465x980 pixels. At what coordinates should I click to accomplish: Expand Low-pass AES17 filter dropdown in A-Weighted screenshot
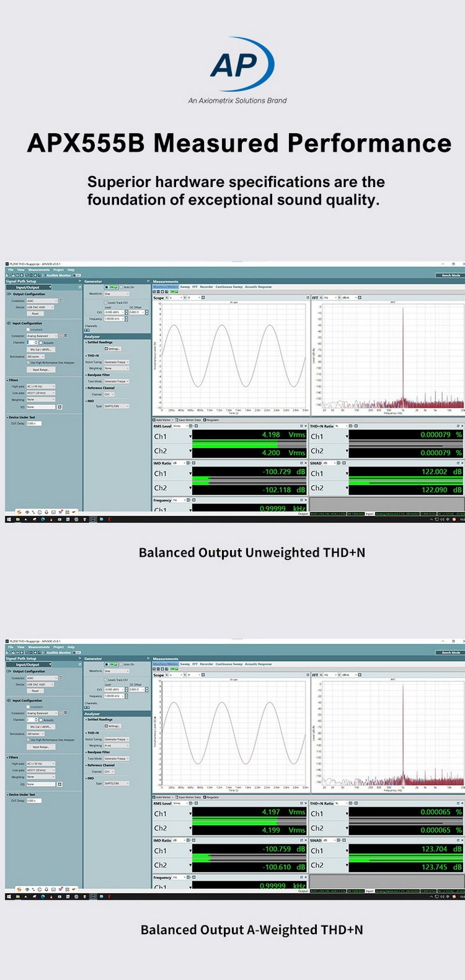41,770
